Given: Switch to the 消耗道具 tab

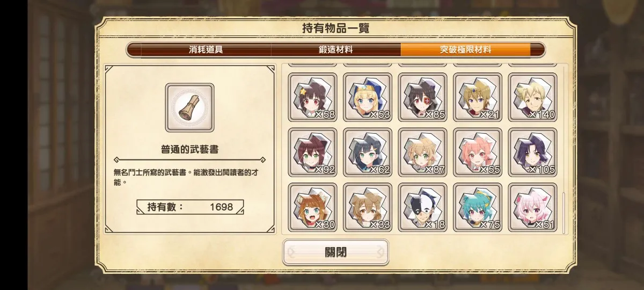Looking at the screenshot, I should tap(206, 50).
